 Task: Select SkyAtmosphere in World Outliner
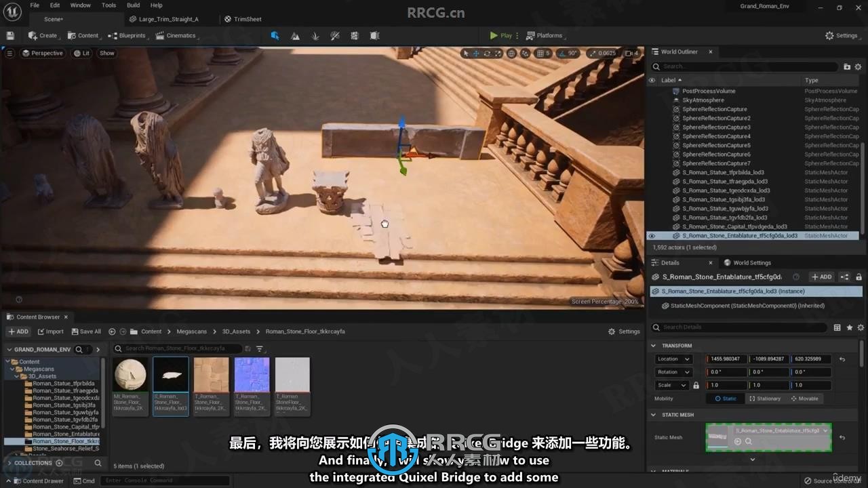coord(703,100)
